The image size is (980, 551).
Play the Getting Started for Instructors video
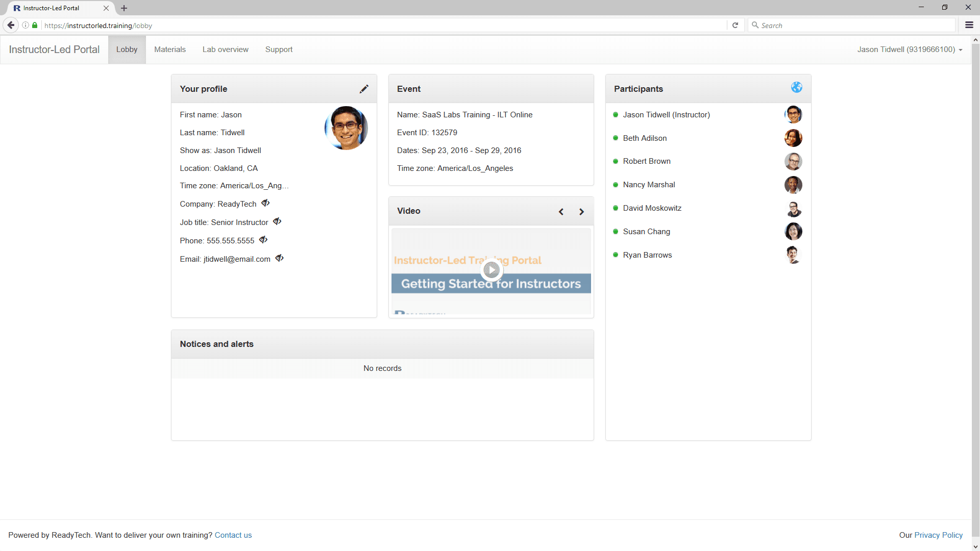[491, 270]
